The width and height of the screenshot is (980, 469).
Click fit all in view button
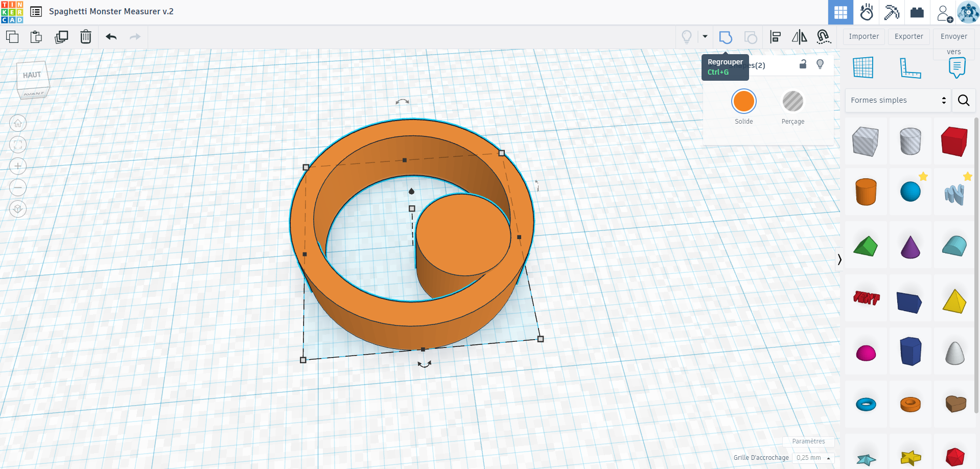[x=18, y=145]
